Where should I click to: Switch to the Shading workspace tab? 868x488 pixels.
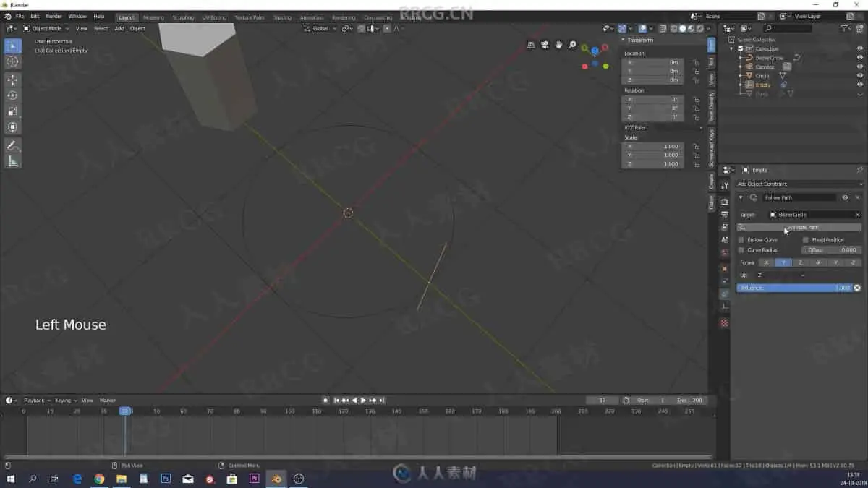pos(282,17)
